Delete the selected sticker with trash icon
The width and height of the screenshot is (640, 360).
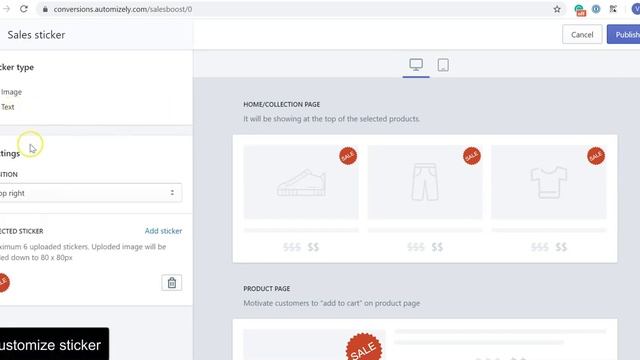[x=172, y=282]
